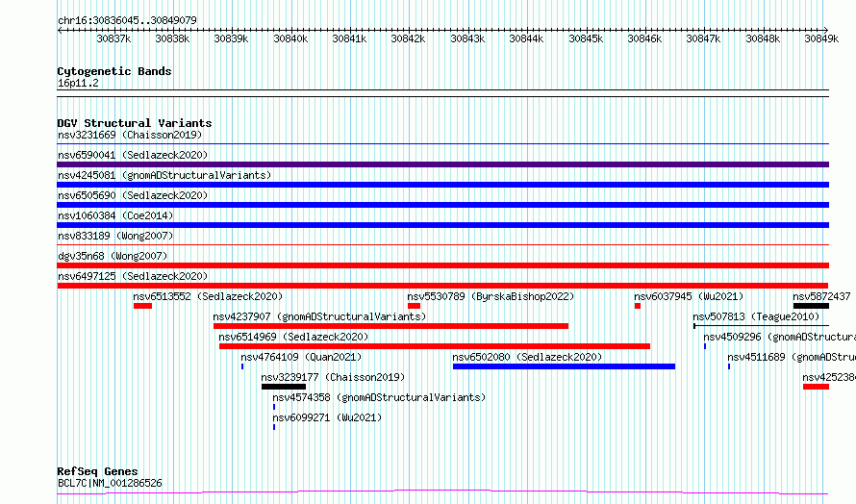The height and width of the screenshot is (504, 856).
Task: Click the short red bar under nsv5530789
Action: (x=414, y=306)
